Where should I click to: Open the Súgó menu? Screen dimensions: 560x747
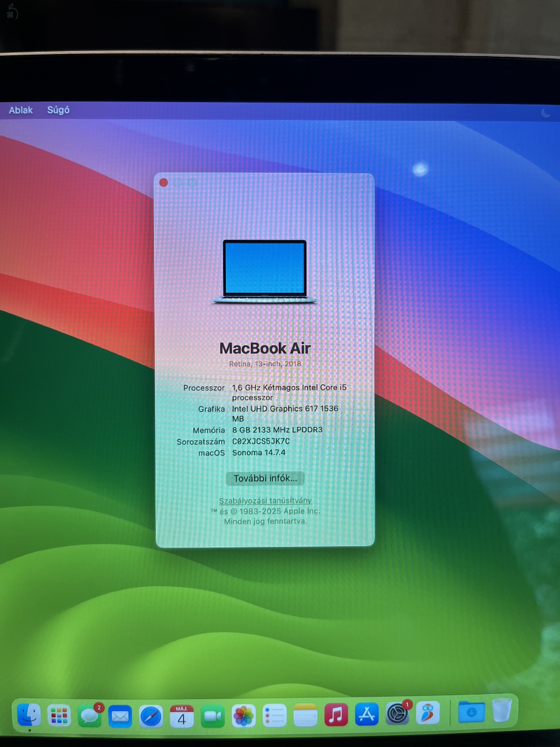[58, 110]
